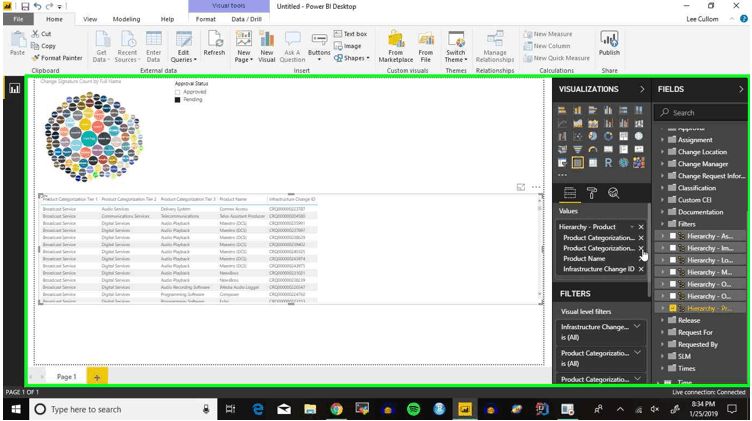The height and width of the screenshot is (421, 752).
Task: Switch to Report view in left sidebar
Action: 14,89
